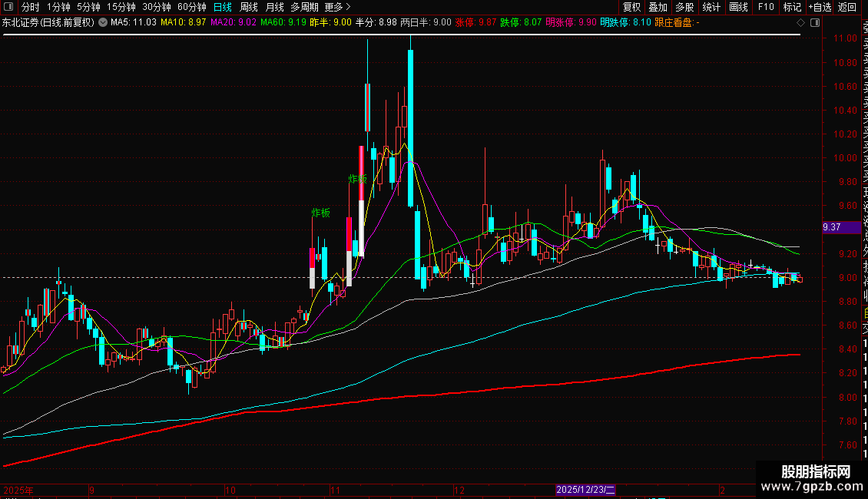Toggle the left sidebar panel icon
The height and width of the screenshot is (499, 868).
pyautogui.click(x=8, y=7)
